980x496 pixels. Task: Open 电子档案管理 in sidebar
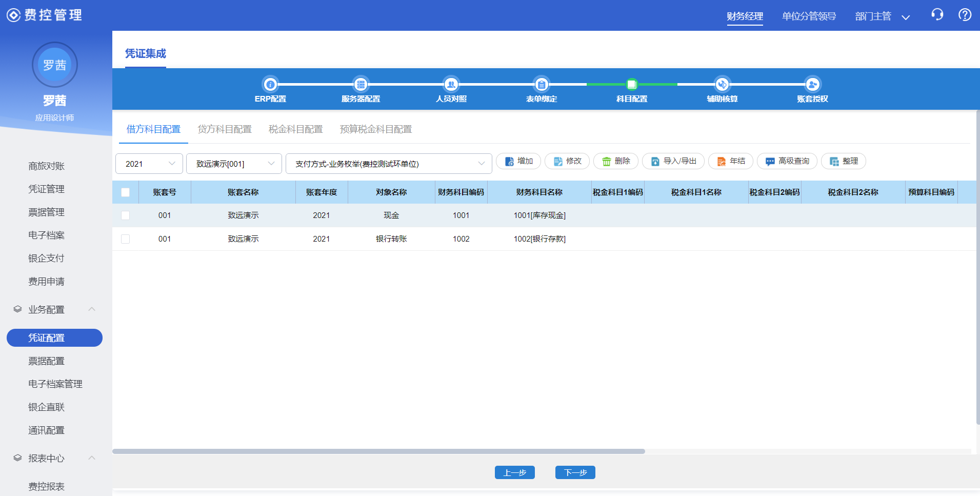55,384
